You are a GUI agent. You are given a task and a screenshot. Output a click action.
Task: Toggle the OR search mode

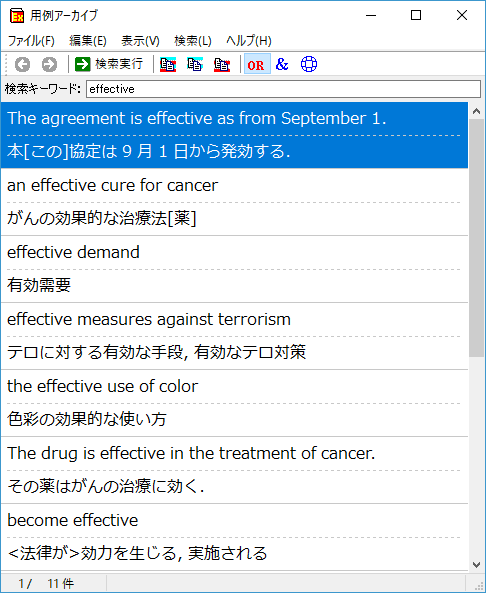point(257,64)
